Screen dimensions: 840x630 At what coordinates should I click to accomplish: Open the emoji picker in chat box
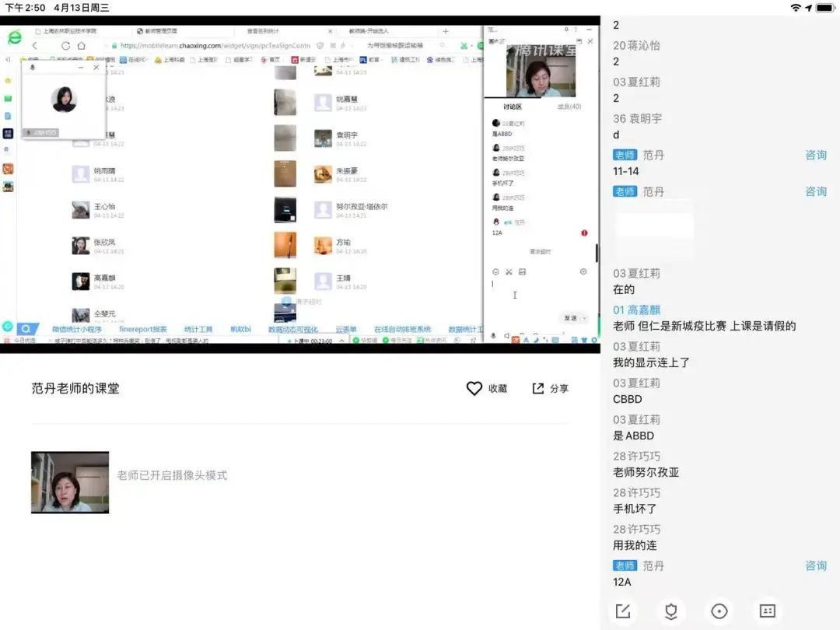coord(495,271)
